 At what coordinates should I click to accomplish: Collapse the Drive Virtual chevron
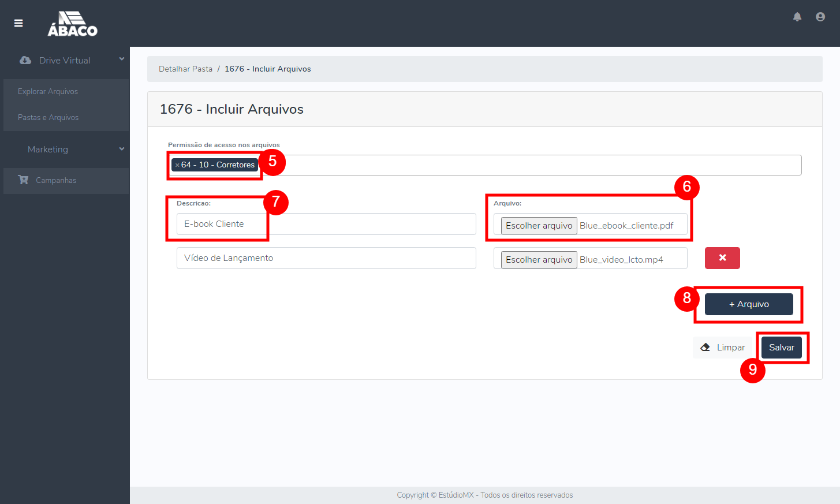click(122, 59)
